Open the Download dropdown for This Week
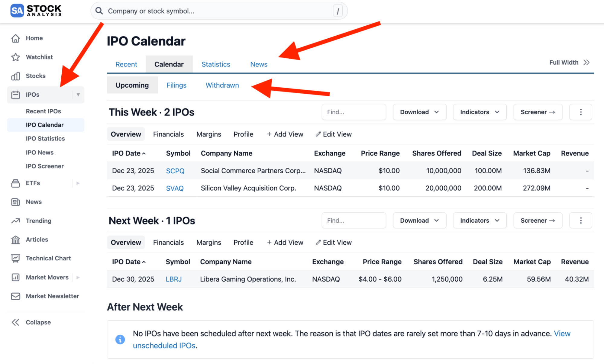The width and height of the screenshot is (604, 364). [x=419, y=112]
